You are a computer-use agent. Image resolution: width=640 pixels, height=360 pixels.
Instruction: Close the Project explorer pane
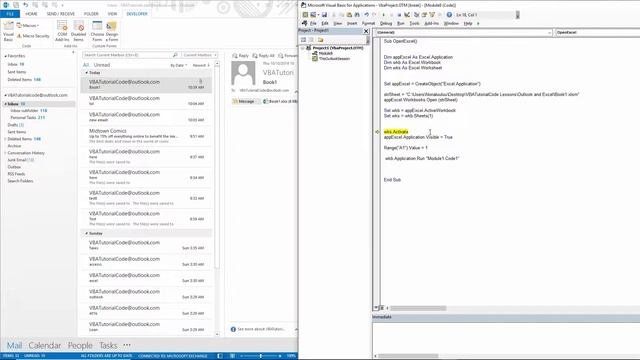(x=366, y=31)
